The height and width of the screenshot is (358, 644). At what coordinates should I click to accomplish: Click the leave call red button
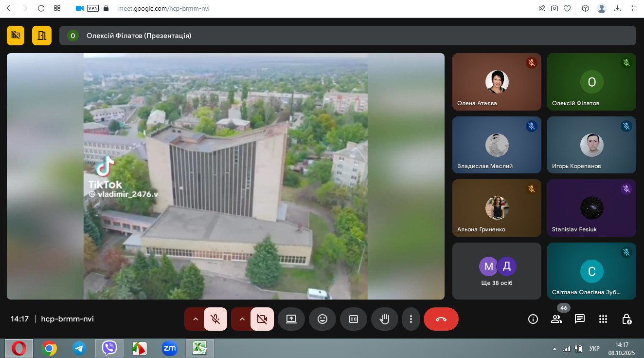441,319
